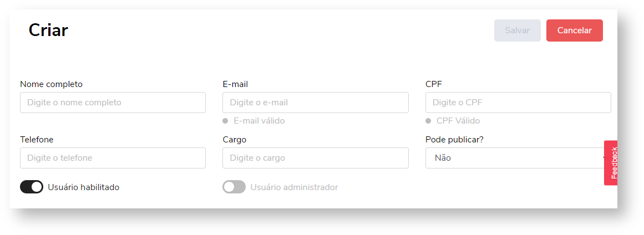This screenshot has width=644, height=235.
Task: Focus the Nome completo input field
Action: click(x=113, y=103)
